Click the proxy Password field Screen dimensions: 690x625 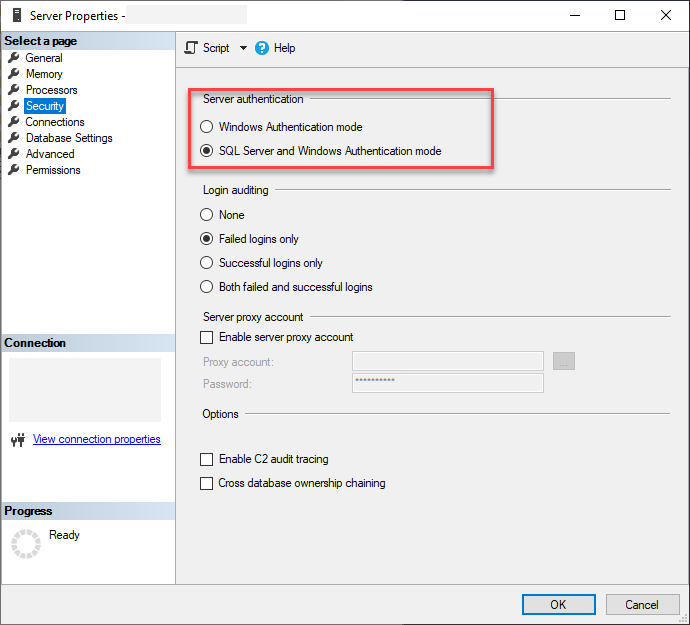pos(448,383)
